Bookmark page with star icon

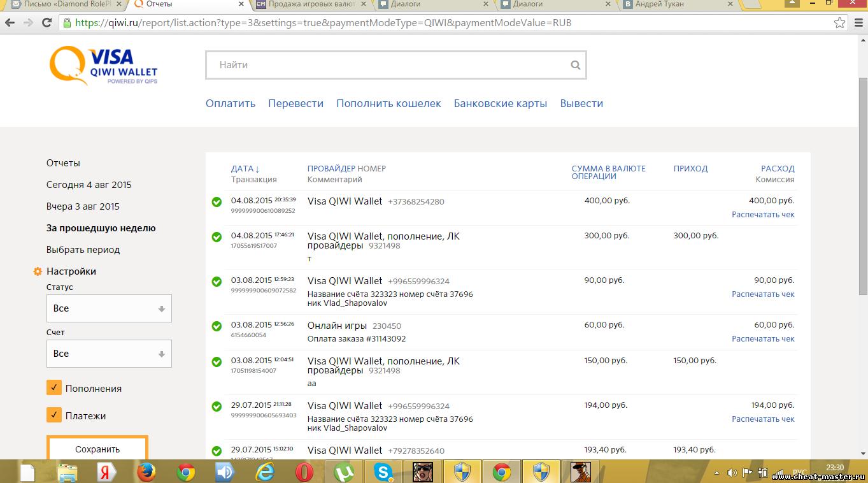pos(839,22)
